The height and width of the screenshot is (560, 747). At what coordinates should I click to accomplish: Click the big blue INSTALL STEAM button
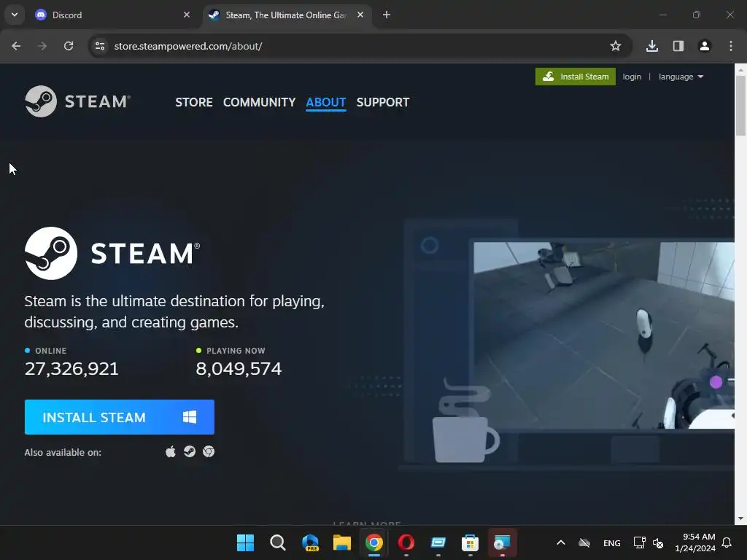coord(120,417)
